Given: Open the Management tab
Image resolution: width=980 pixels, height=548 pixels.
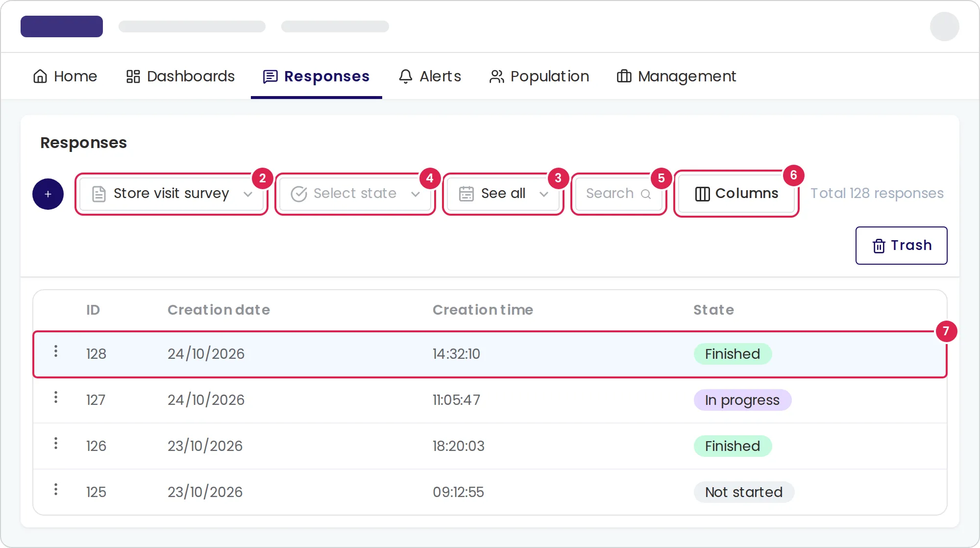Looking at the screenshot, I should (x=676, y=76).
